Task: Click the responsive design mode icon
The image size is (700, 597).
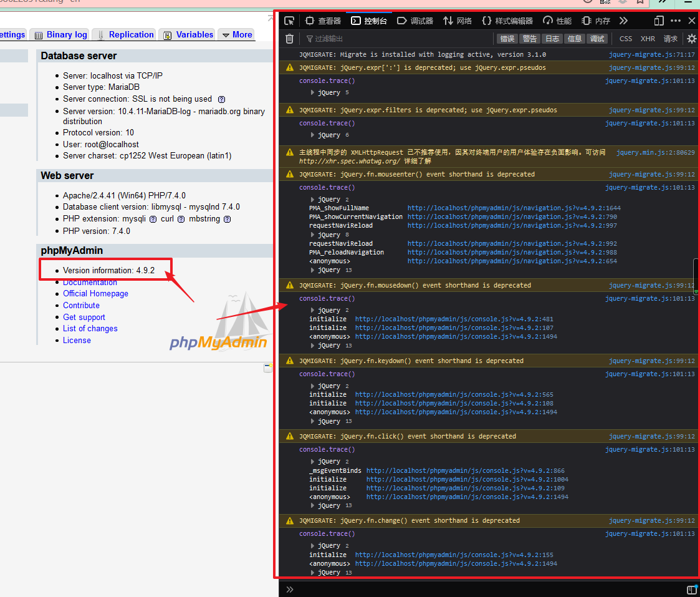Action: point(658,21)
